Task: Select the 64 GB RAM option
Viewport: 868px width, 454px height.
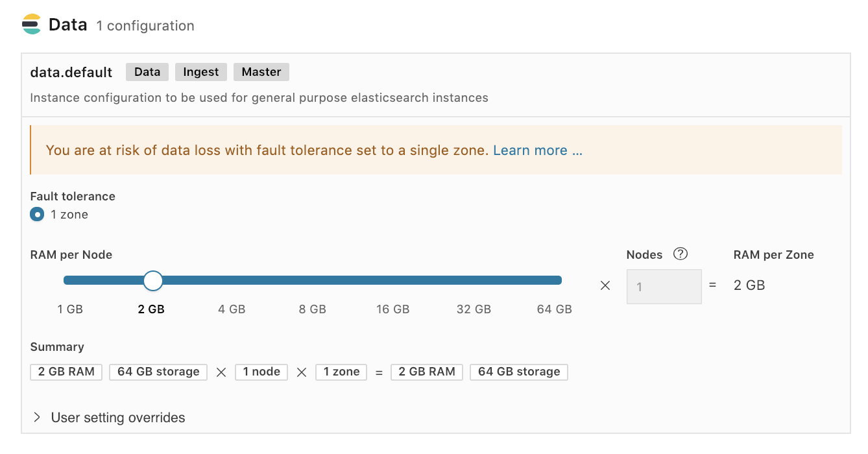Action: pos(554,309)
